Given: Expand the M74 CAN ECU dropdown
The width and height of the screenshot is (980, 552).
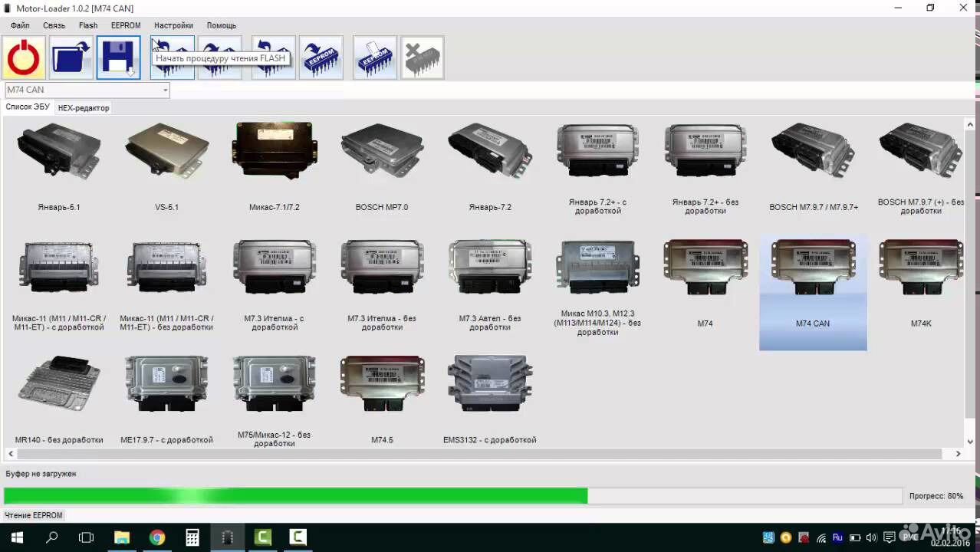Looking at the screenshot, I should tap(165, 90).
